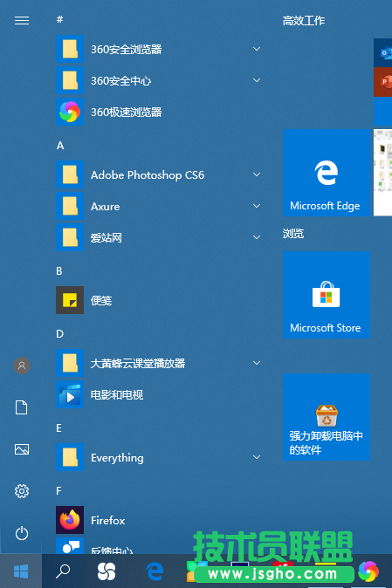This screenshot has width=392, height=588.
Task: Click the 便笺 label text
Action: [101, 300]
